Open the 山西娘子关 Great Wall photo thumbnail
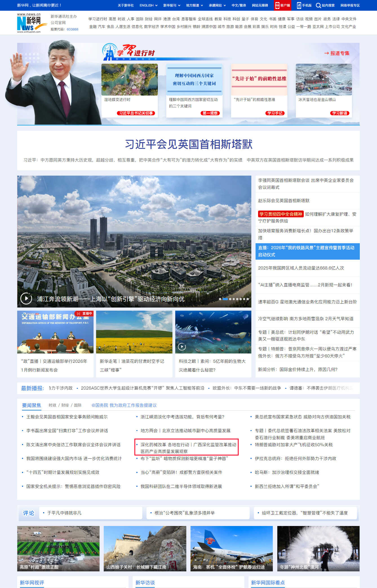This screenshot has height=588, width=377. [145, 548]
